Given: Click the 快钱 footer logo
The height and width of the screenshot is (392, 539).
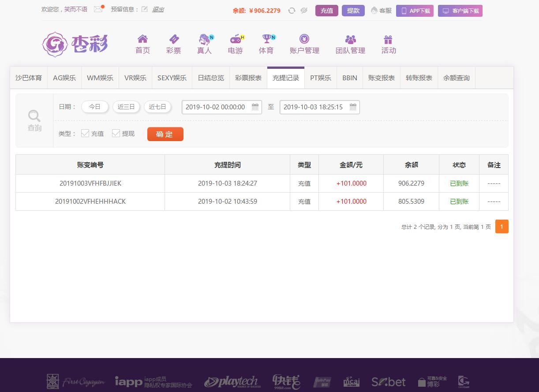Looking at the screenshot, I should 286,381.
